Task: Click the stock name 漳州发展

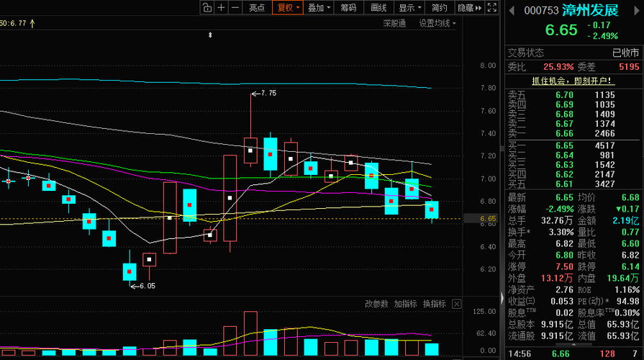Action: click(590, 10)
